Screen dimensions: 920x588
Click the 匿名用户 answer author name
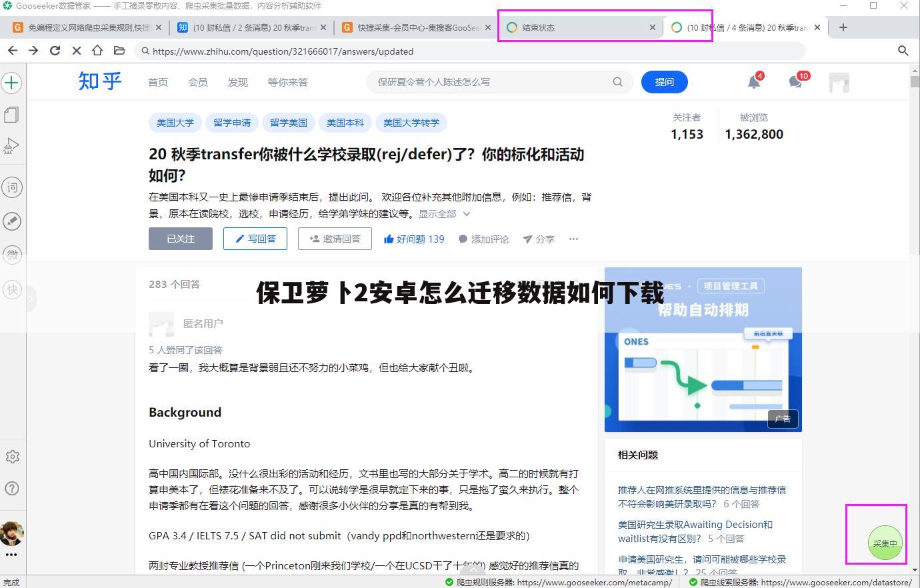(203, 323)
